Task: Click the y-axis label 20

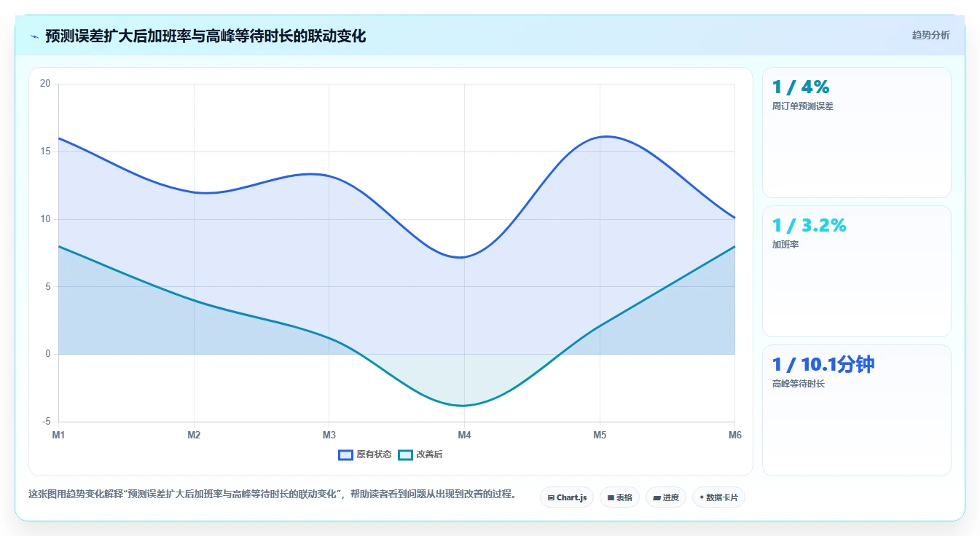Action: coord(45,84)
